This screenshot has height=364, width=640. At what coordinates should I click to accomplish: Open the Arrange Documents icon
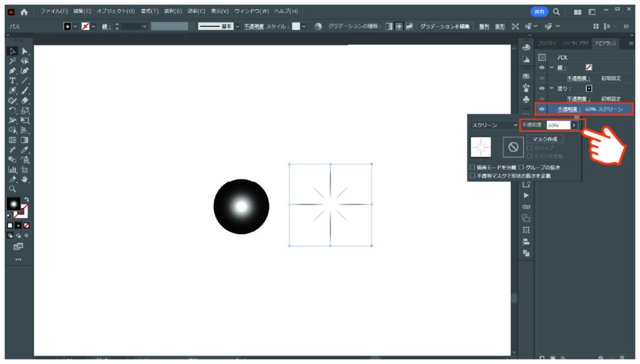[x=577, y=12]
